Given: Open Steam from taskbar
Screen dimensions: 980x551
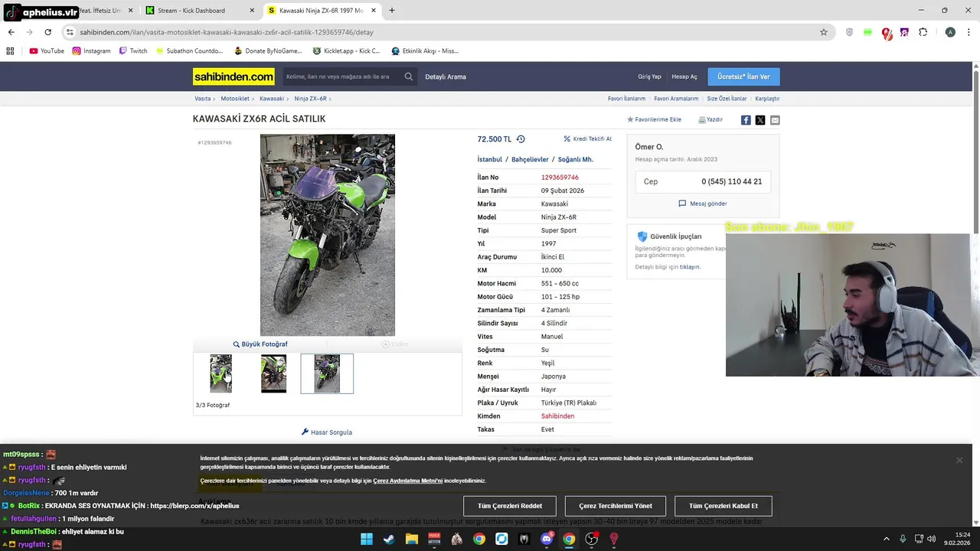Looking at the screenshot, I should [x=389, y=539].
